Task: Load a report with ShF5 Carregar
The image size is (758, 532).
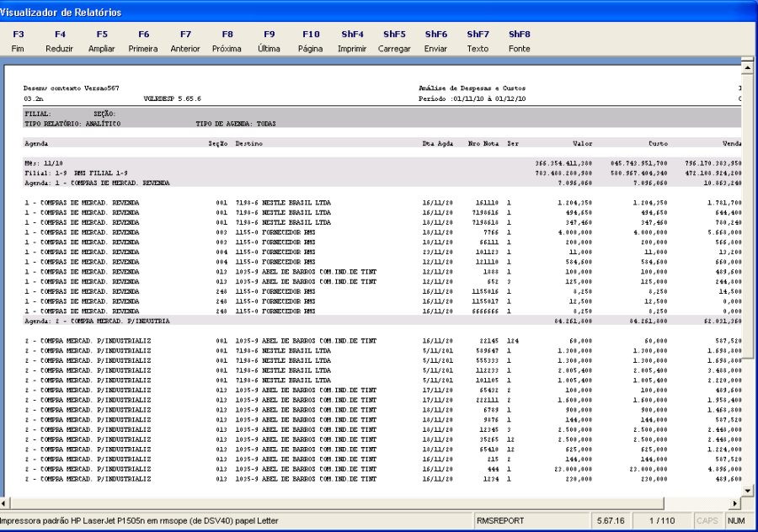Action: coord(394,41)
